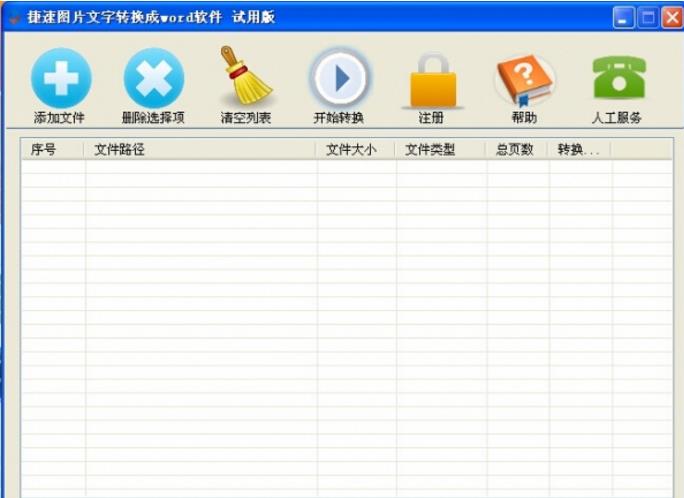684x498 pixels.
Task: Click the 总页数 column header
Action: click(x=516, y=150)
